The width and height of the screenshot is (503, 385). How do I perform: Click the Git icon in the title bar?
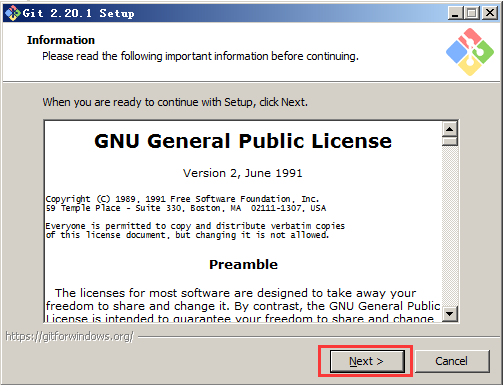coord(13,13)
